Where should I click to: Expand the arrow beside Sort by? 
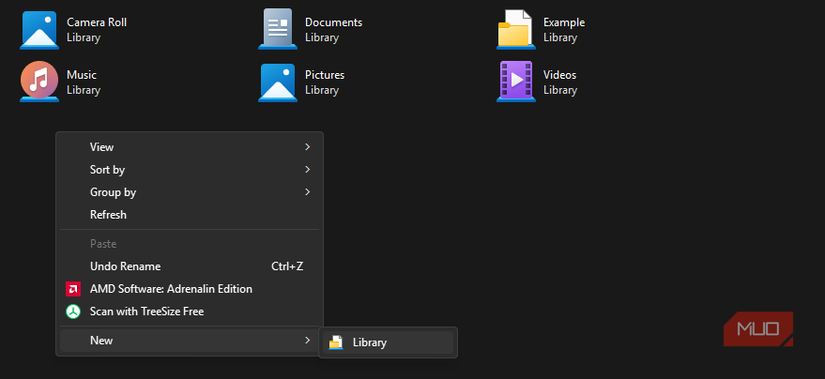[307, 169]
